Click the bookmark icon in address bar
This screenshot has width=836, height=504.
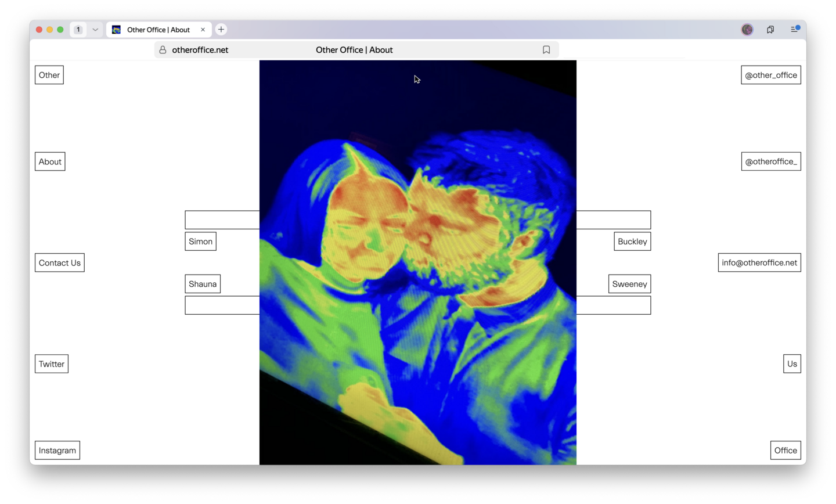546,50
